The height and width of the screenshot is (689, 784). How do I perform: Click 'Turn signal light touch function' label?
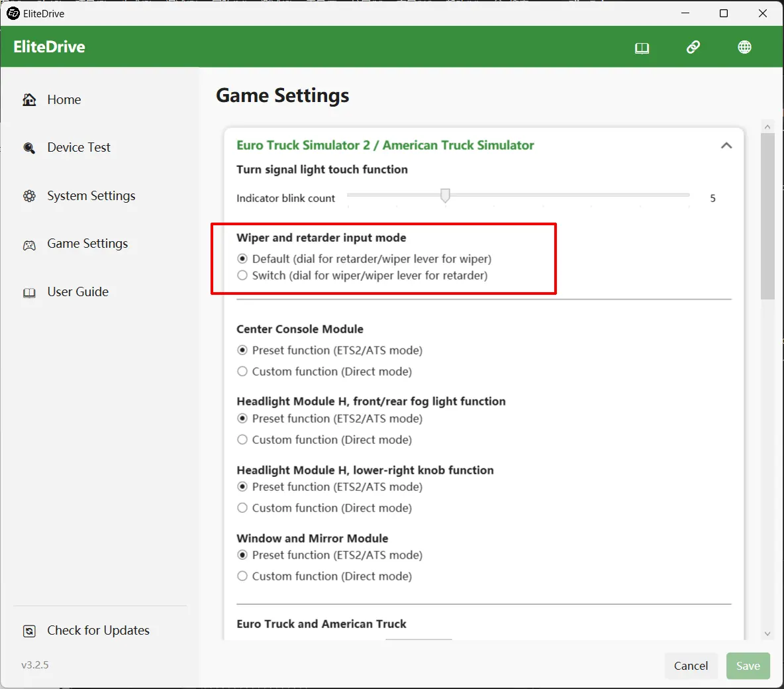coord(322,170)
